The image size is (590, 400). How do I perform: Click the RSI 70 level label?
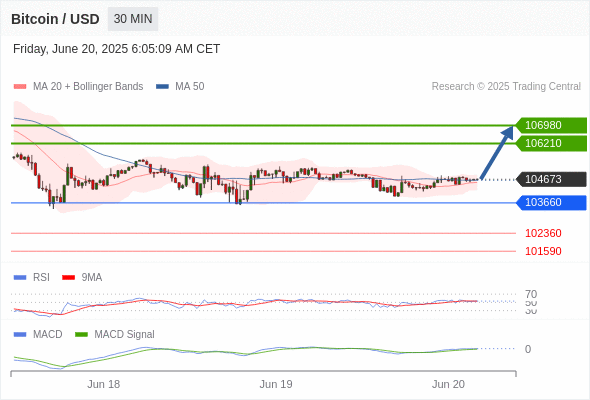click(531, 294)
